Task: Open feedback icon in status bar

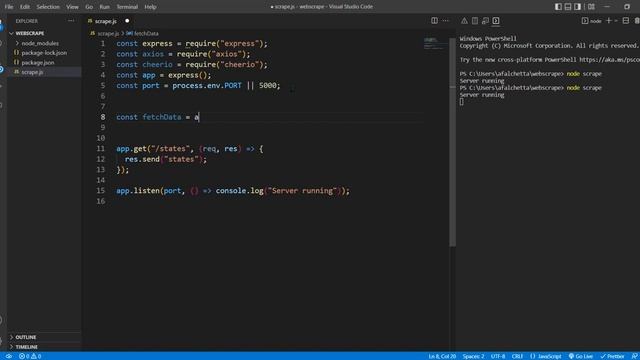Action: (635, 356)
